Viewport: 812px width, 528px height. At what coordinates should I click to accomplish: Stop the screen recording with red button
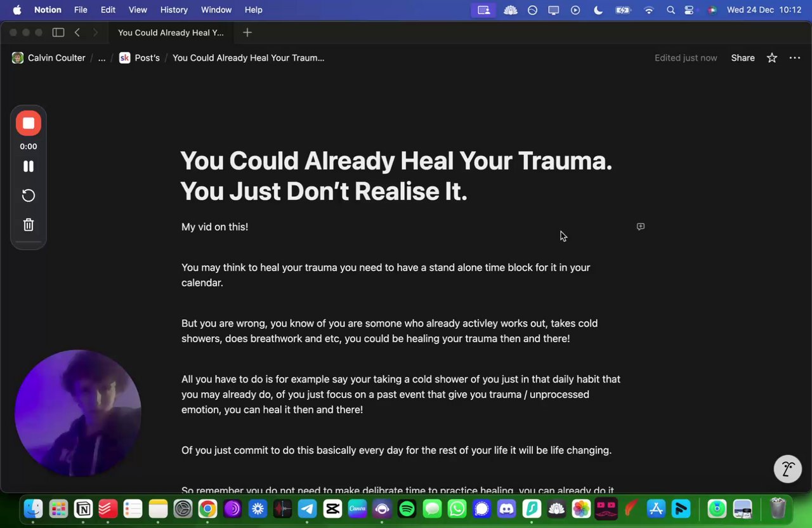click(29, 123)
